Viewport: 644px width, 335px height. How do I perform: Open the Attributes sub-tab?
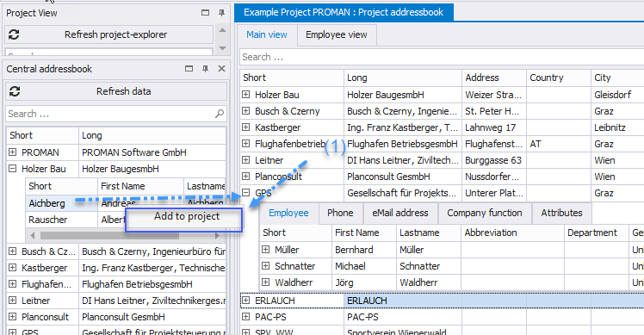pyautogui.click(x=561, y=213)
